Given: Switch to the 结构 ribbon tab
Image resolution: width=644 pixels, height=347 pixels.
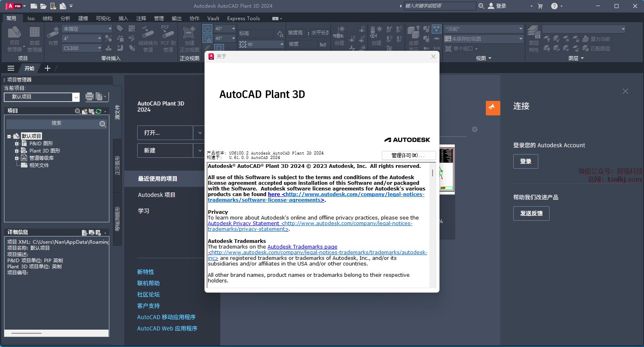Looking at the screenshot, I should 48,19.
